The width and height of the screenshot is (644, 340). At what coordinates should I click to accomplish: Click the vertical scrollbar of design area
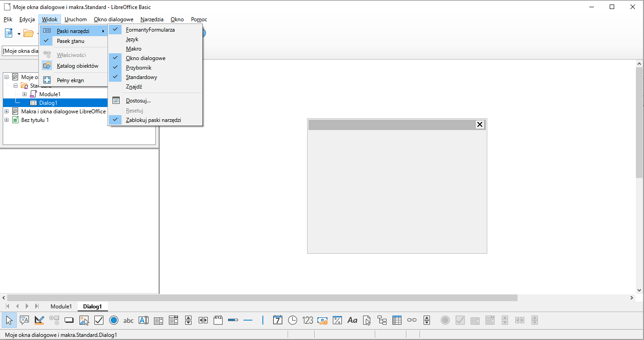tap(639, 122)
